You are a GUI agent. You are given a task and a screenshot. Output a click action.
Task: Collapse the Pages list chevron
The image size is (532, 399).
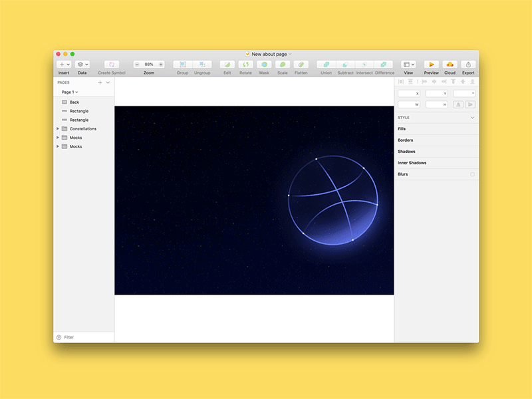[108, 82]
